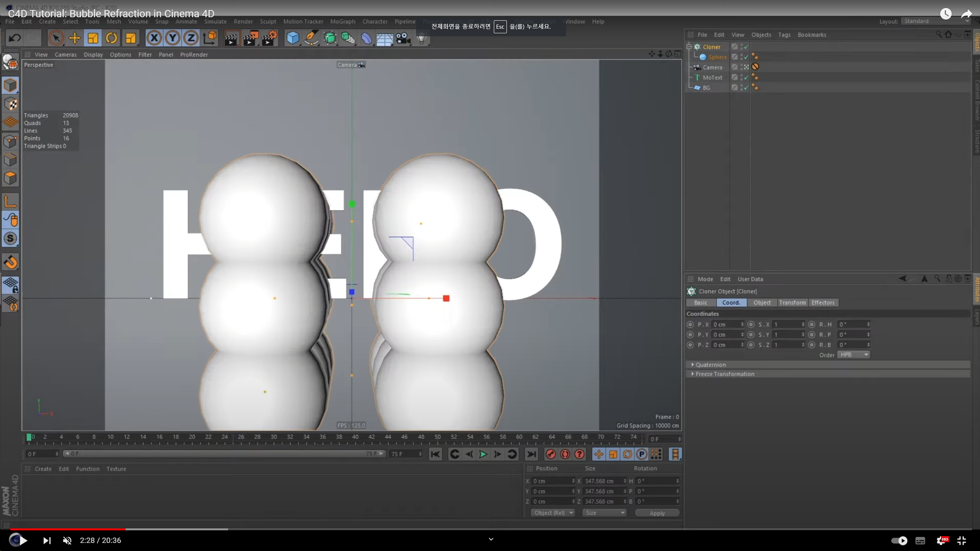Select the Live Selection tool
The height and width of the screenshot is (551, 980).
coord(56,38)
